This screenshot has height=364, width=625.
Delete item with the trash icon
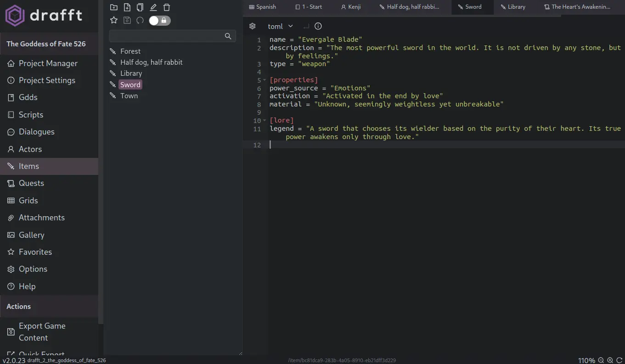pyautogui.click(x=167, y=7)
